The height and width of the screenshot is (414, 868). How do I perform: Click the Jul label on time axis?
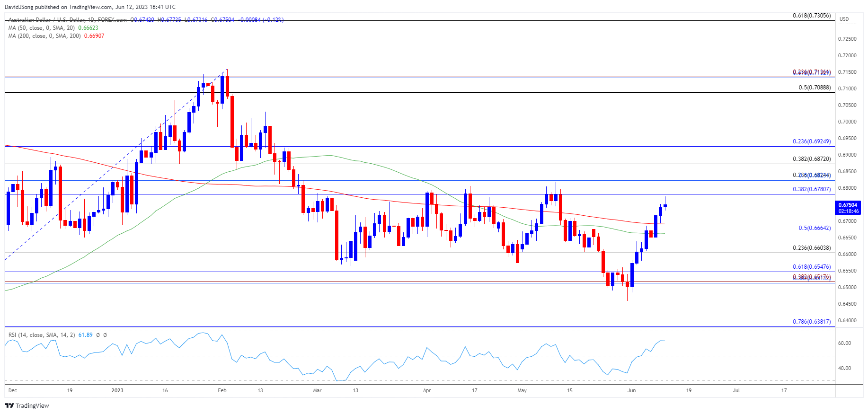point(736,390)
